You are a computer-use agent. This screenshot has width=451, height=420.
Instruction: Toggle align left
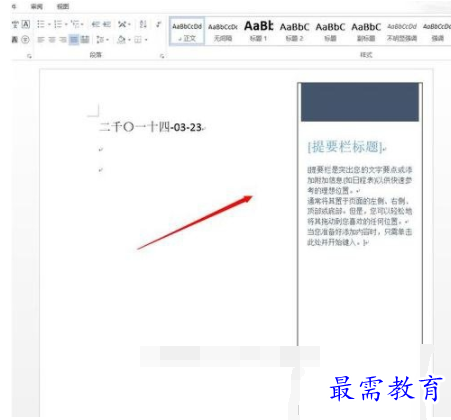(x=41, y=40)
